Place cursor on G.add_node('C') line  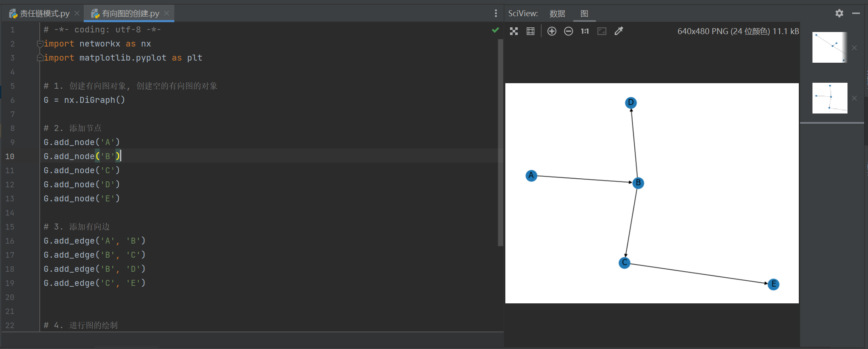pyautogui.click(x=82, y=171)
